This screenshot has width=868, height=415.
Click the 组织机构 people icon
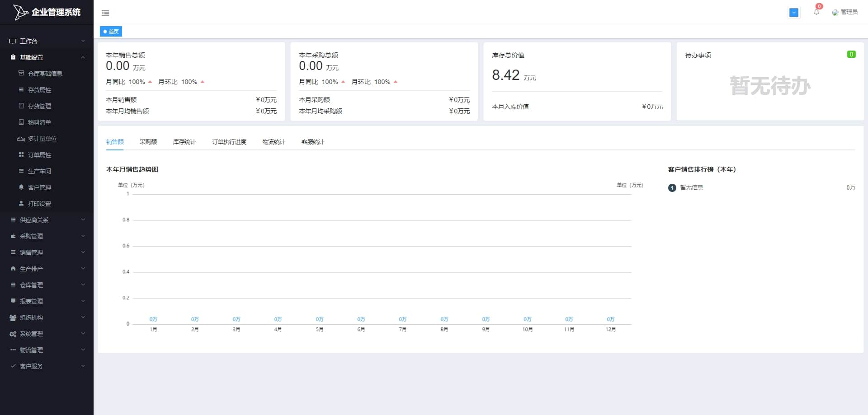[13, 317]
